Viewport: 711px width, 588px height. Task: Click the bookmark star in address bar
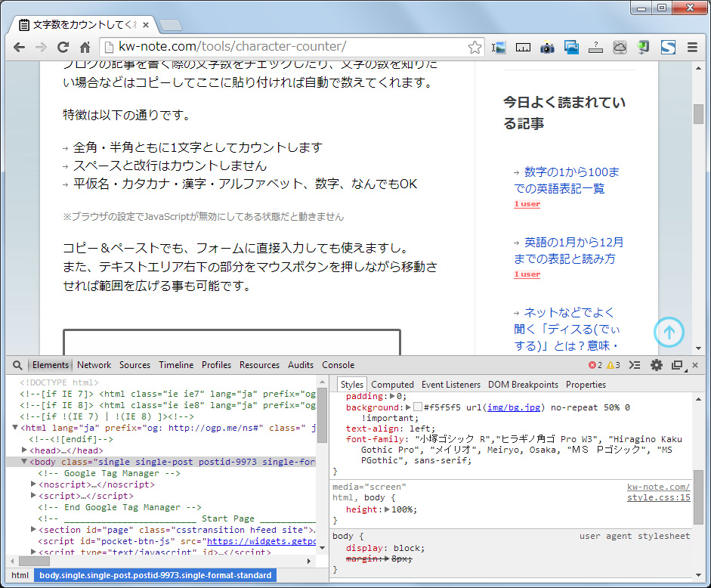click(475, 47)
